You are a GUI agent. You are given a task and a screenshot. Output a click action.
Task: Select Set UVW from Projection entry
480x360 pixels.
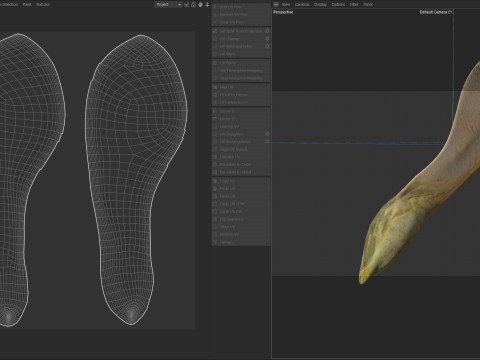click(238, 31)
